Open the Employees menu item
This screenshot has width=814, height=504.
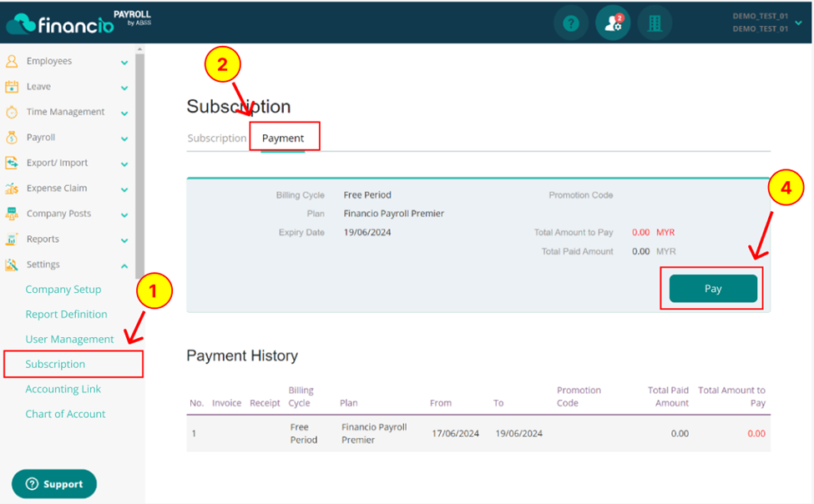pyautogui.click(x=49, y=61)
